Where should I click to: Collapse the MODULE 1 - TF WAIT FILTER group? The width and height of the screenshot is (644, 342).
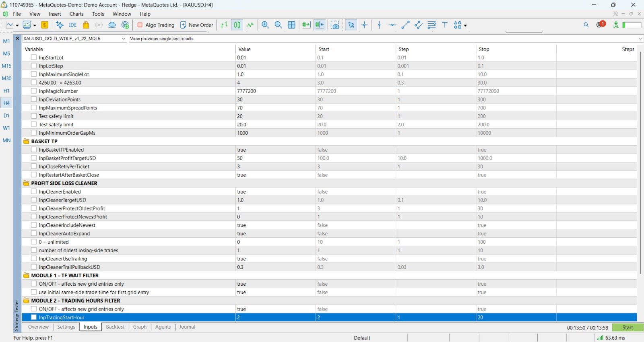pos(27,276)
